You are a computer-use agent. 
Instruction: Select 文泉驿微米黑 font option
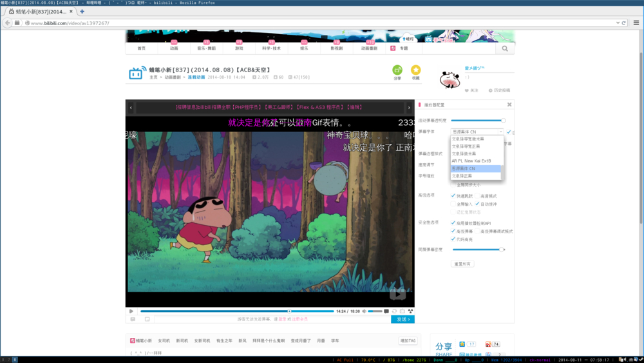pos(476,153)
